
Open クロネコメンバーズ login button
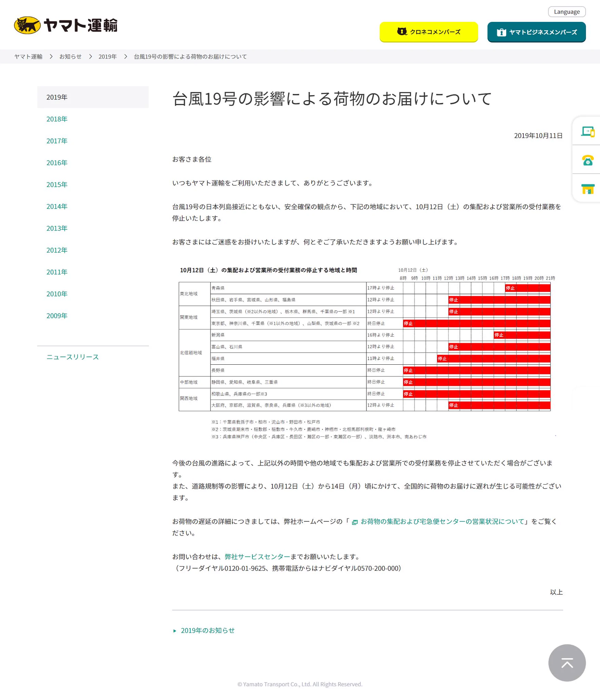429,32
